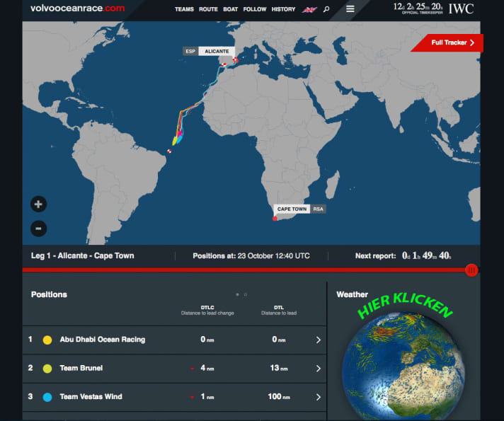Expand Team Brunel row chevron
Image resolution: width=504 pixels, height=421 pixels.
[319, 369]
